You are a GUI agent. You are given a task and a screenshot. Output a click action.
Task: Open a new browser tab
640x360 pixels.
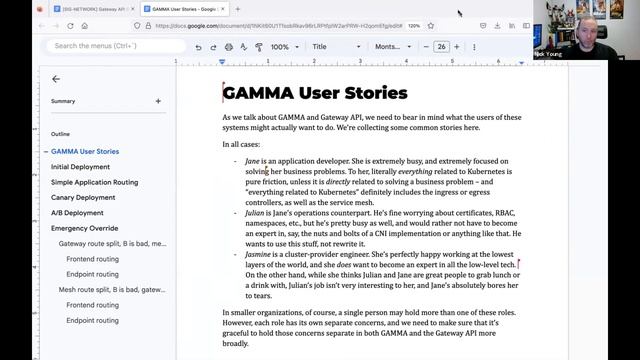point(238,9)
